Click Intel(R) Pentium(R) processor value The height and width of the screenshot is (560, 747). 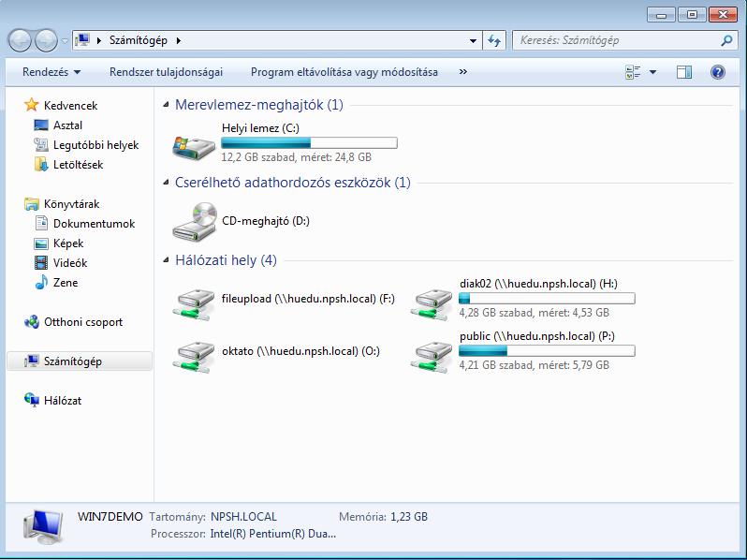273,534
